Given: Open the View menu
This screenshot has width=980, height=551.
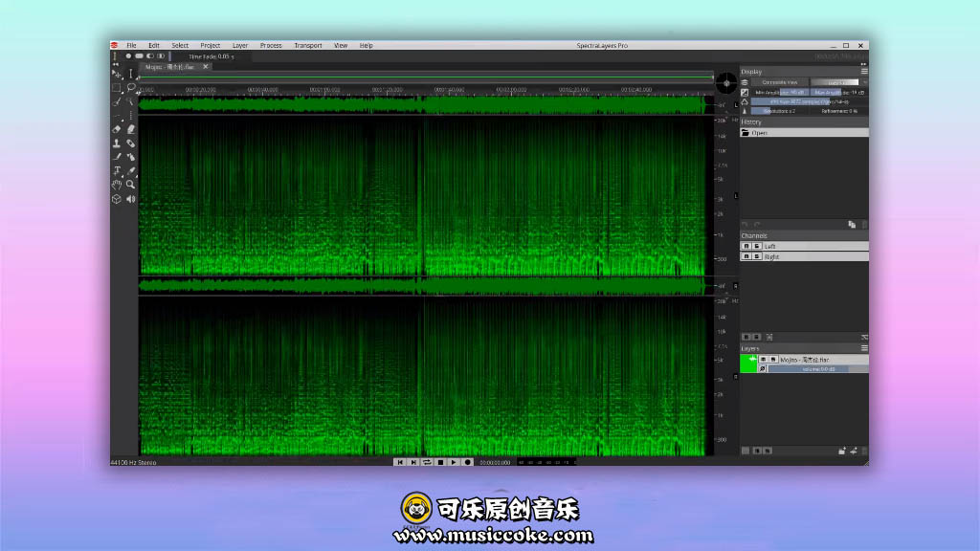Looking at the screenshot, I should click(341, 46).
